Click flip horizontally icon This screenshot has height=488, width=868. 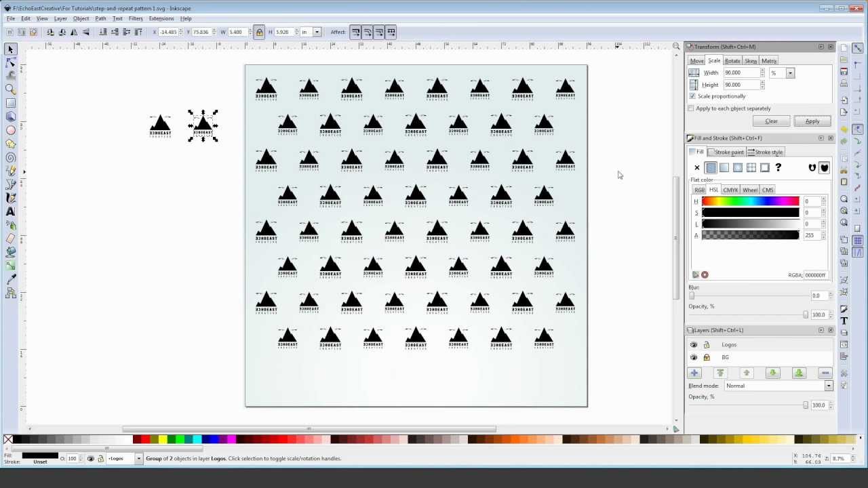(74, 32)
